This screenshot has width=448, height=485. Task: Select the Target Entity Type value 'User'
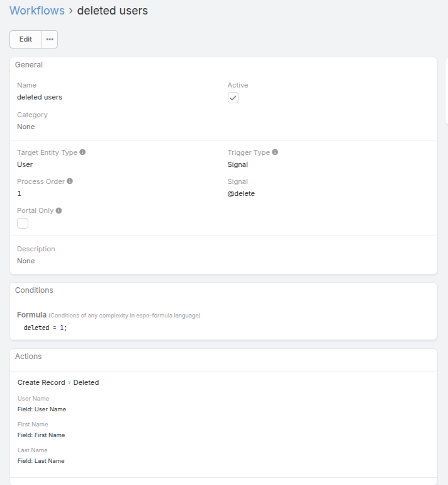pyautogui.click(x=25, y=164)
